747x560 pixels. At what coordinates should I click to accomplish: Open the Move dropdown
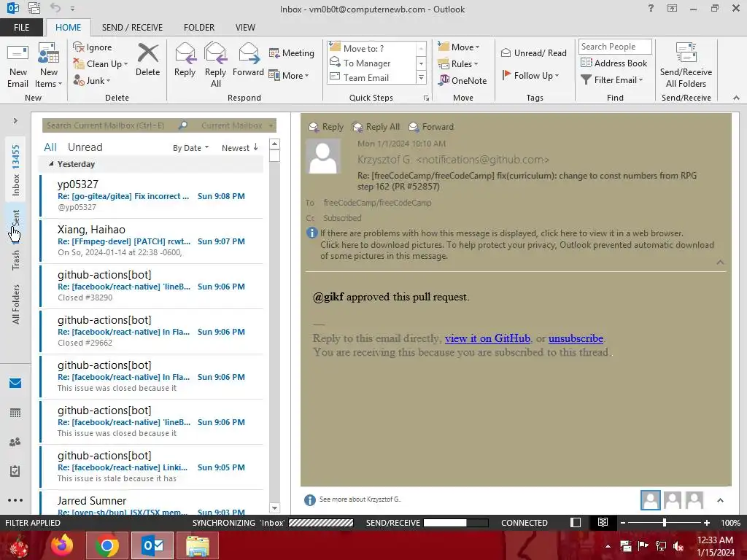(x=459, y=47)
